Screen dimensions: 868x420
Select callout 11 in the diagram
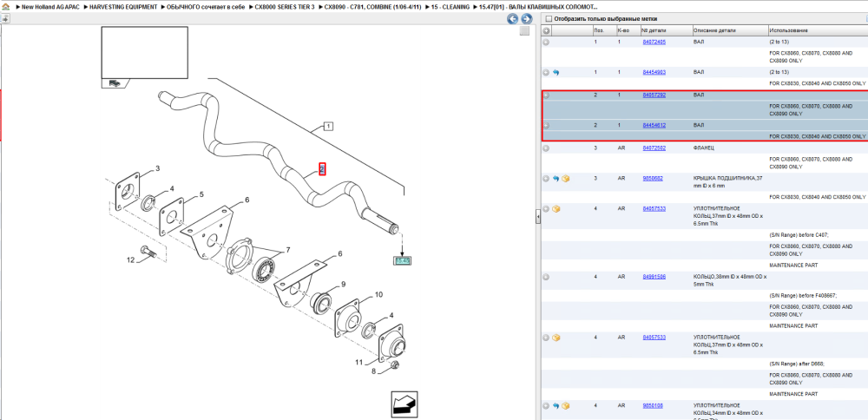coord(358,363)
